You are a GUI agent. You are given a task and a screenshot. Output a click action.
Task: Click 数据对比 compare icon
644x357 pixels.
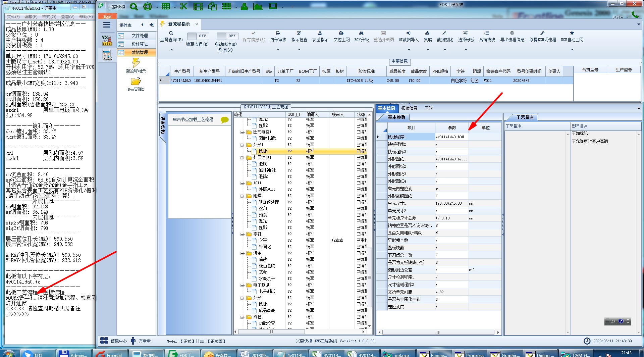(x=444, y=33)
